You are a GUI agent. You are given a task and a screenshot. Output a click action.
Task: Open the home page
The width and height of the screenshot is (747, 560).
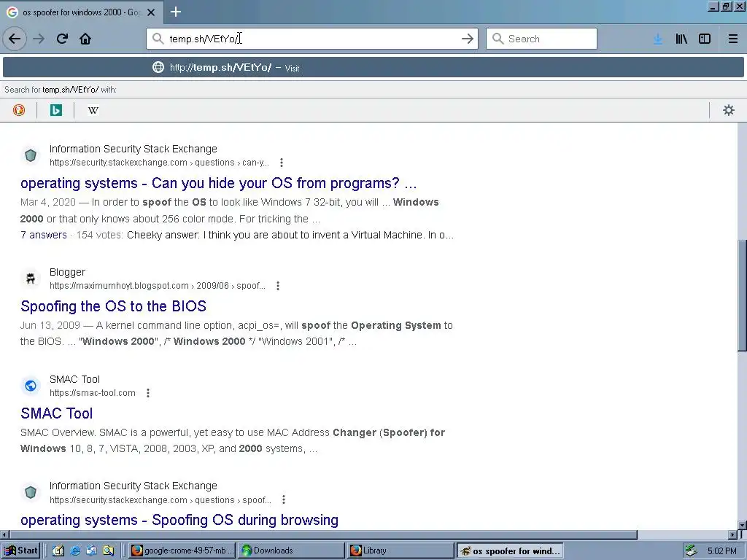click(85, 39)
